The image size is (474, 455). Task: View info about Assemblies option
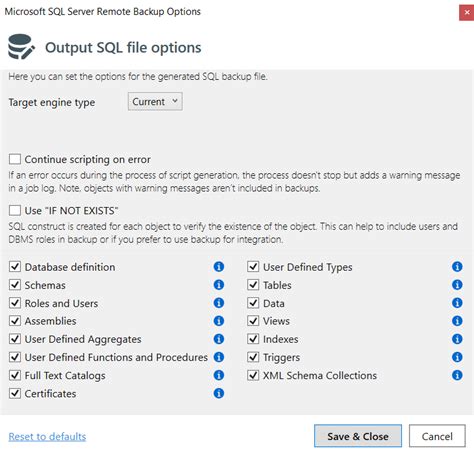219,321
